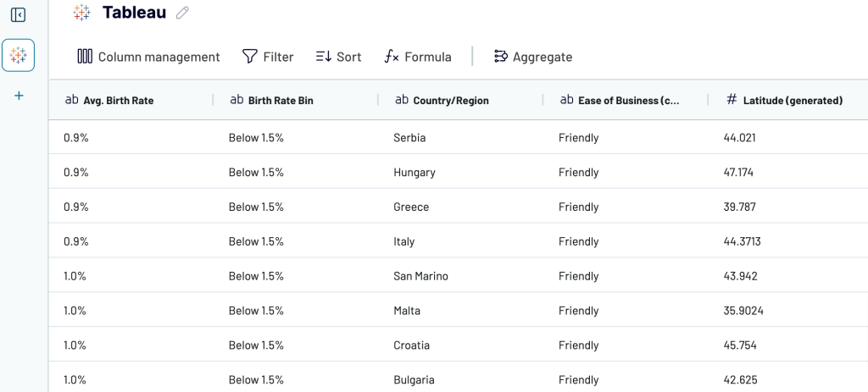Click the 0.9% birth rate in Serbia row
Screen dimensions: 868x392
tap(75, 138)
